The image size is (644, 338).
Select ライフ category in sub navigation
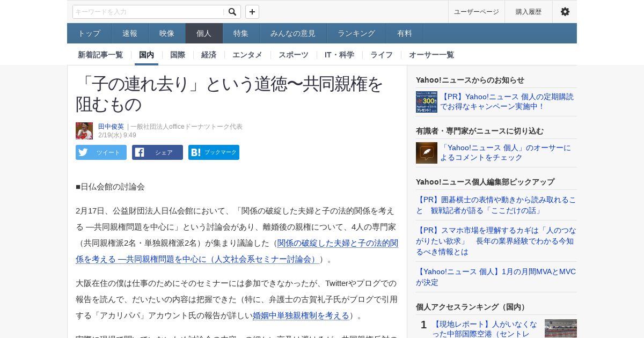(x=382, y=55)
